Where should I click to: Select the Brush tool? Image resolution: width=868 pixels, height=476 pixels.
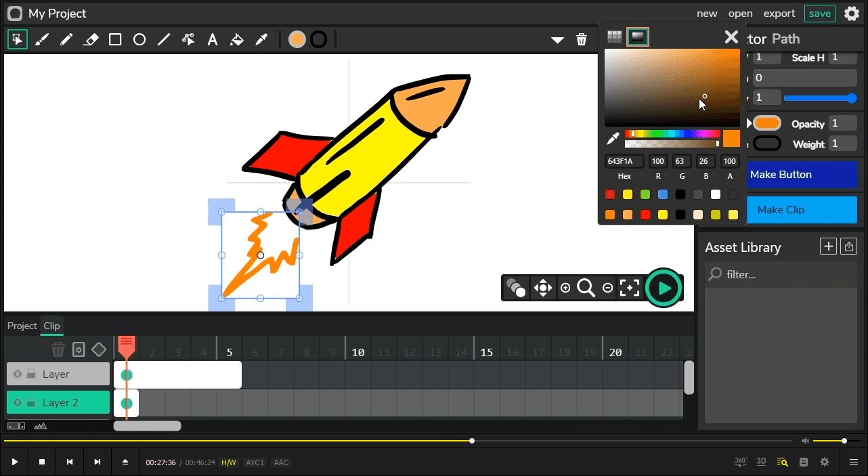[42, 40]
